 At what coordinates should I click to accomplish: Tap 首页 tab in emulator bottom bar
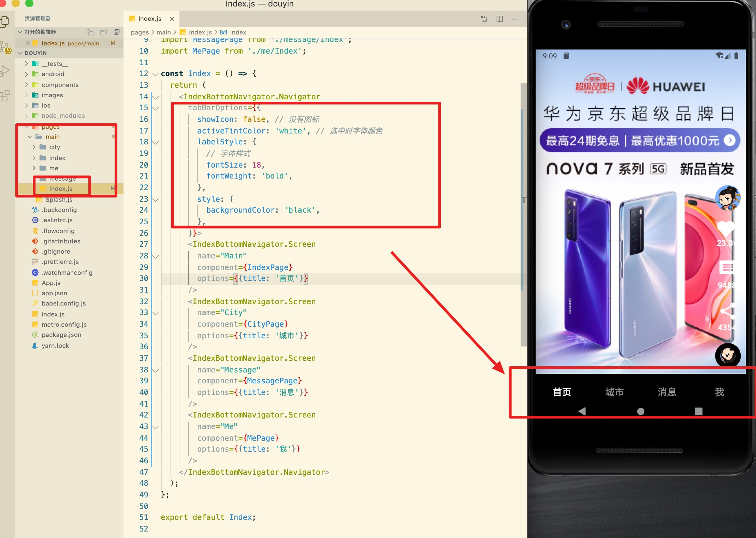[562, 392]
